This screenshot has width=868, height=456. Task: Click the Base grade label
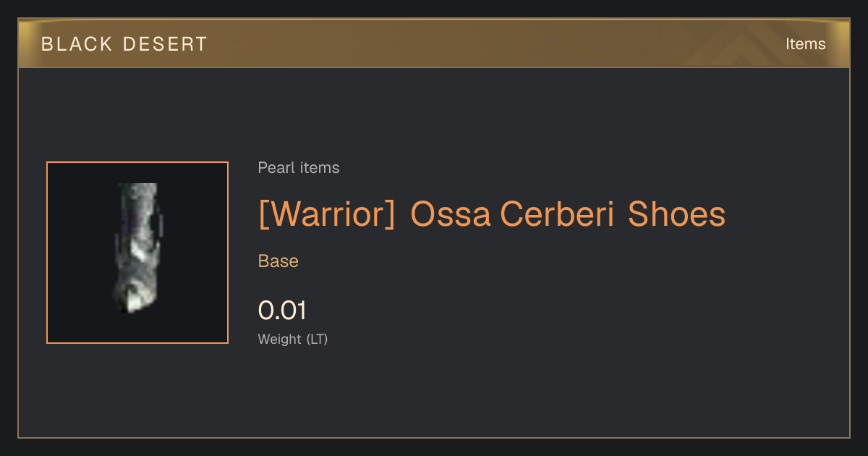click(278, 261)
